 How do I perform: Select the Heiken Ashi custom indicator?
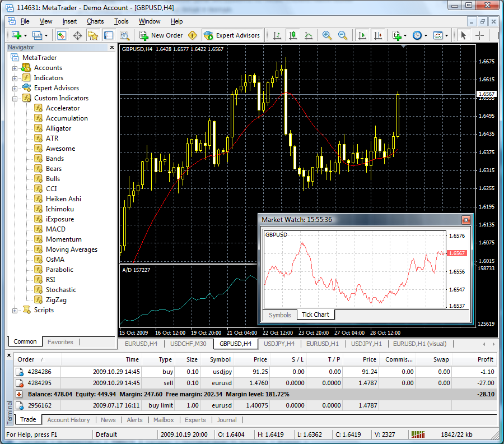pos(63,199)
